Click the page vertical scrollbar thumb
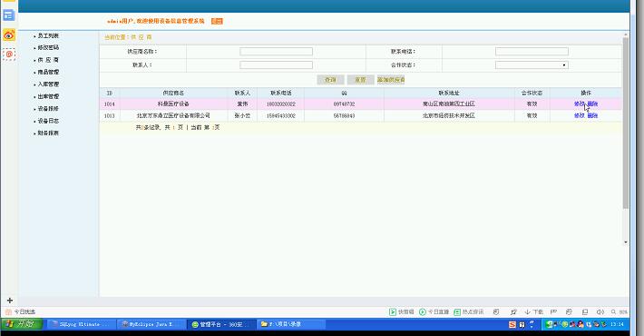 click(626, 124)
